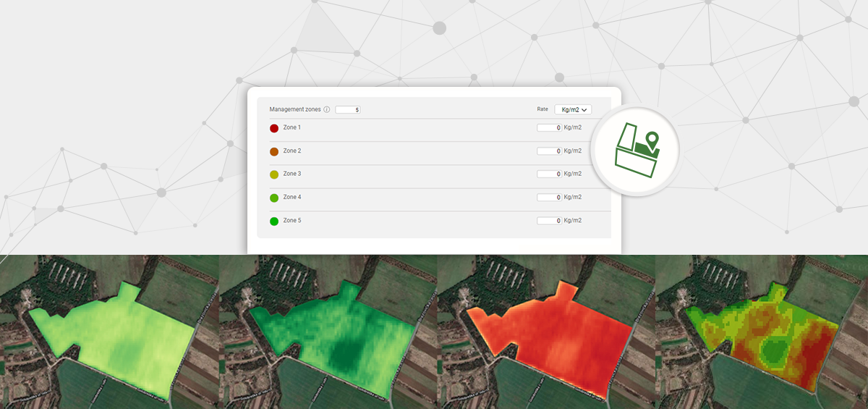Screen dimensions: 868x409
Task: Click the "Zone 5" label
Action: 292,220
